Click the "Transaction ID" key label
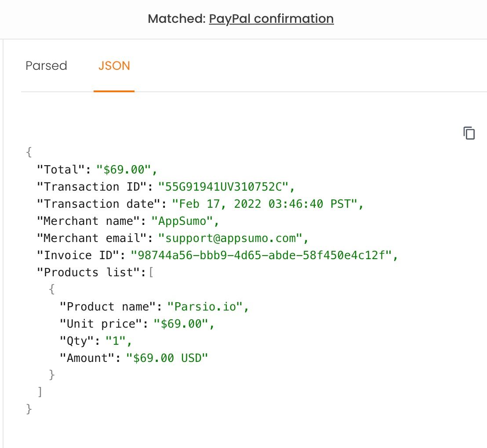The width and height of the screenshot is (487, 448). tap(94, 187)
